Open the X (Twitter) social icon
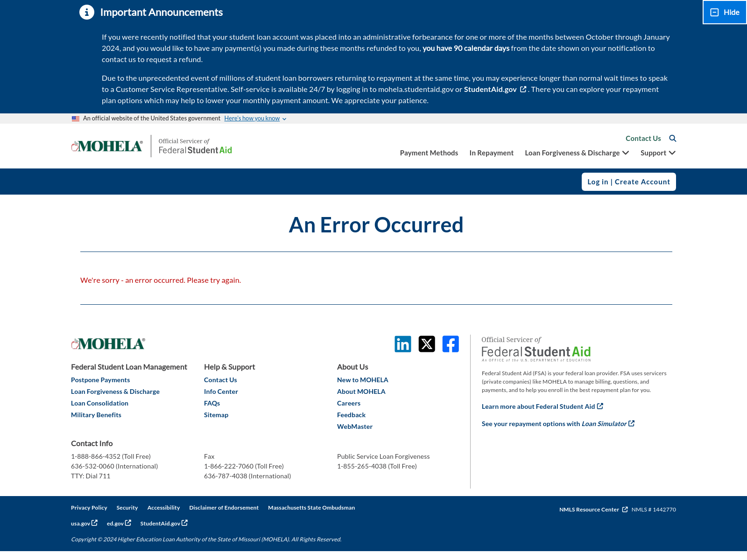Image resolution: width=747 pixels, height=560 pixels. 427,344
